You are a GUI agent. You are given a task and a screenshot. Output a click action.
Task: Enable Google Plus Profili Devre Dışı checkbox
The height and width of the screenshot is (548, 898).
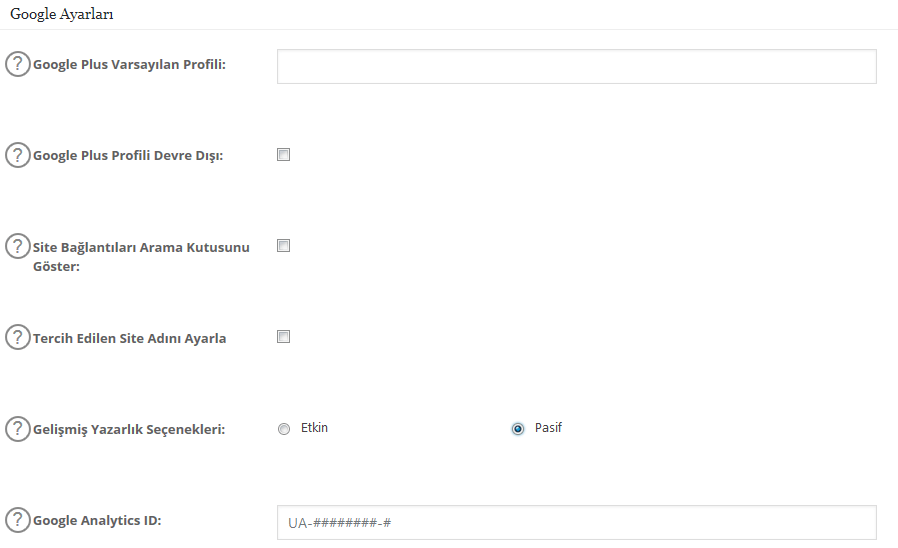[283, 155]
